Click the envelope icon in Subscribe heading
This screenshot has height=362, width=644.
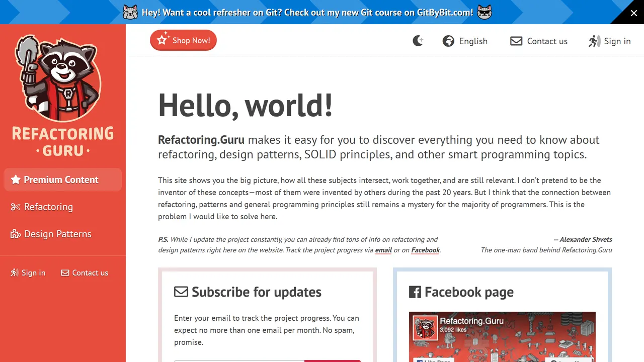coord(181,292)
